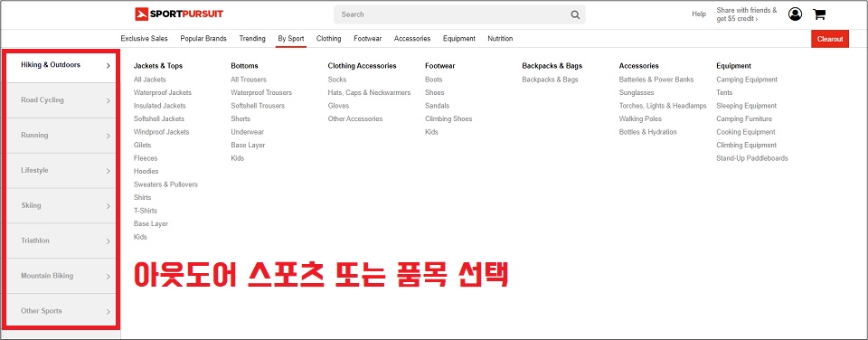This screenshot has height=340, width=868.
Task: Open Tents link
Action: click(724, 92)
